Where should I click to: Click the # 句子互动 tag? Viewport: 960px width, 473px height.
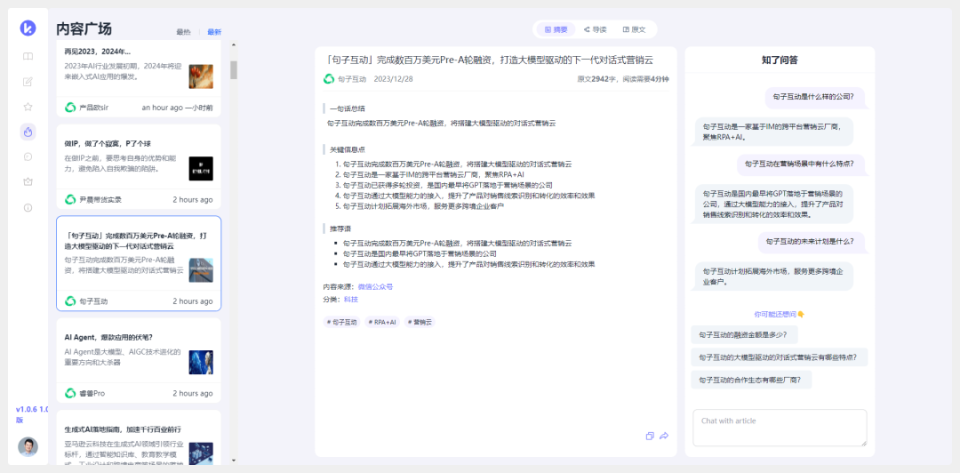pyautogui.click(x=342, y=322)
